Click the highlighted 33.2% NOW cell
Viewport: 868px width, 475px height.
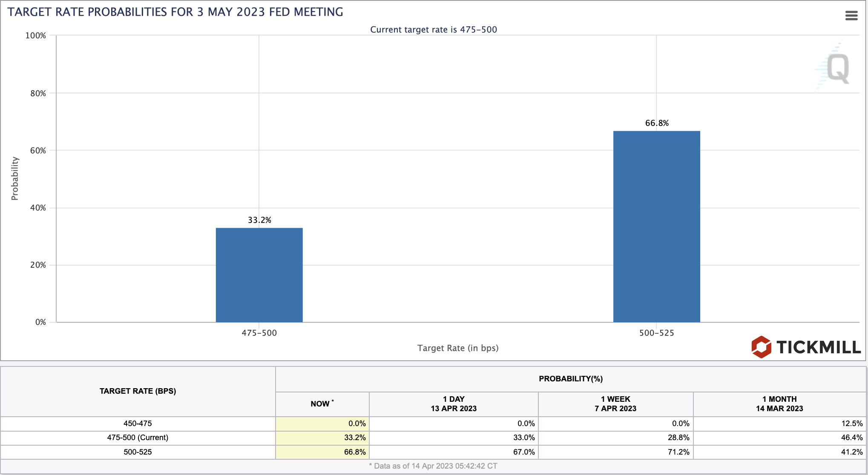[322, 438]
